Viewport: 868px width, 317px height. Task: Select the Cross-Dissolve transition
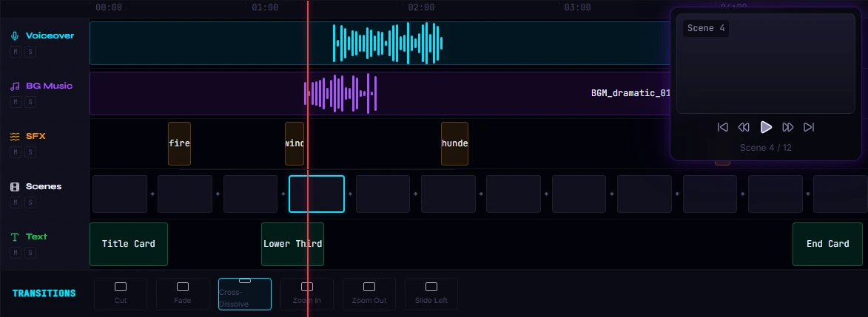[x=245, y=294]
